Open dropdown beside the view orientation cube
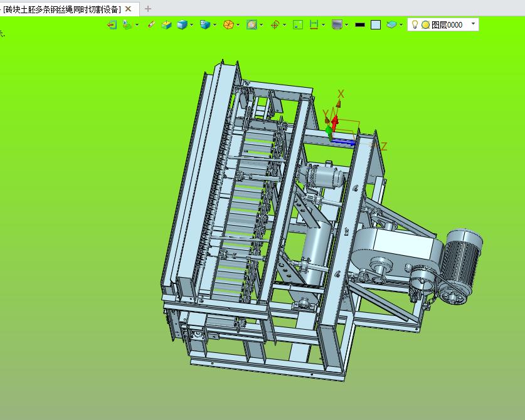 tap(215, 25)
